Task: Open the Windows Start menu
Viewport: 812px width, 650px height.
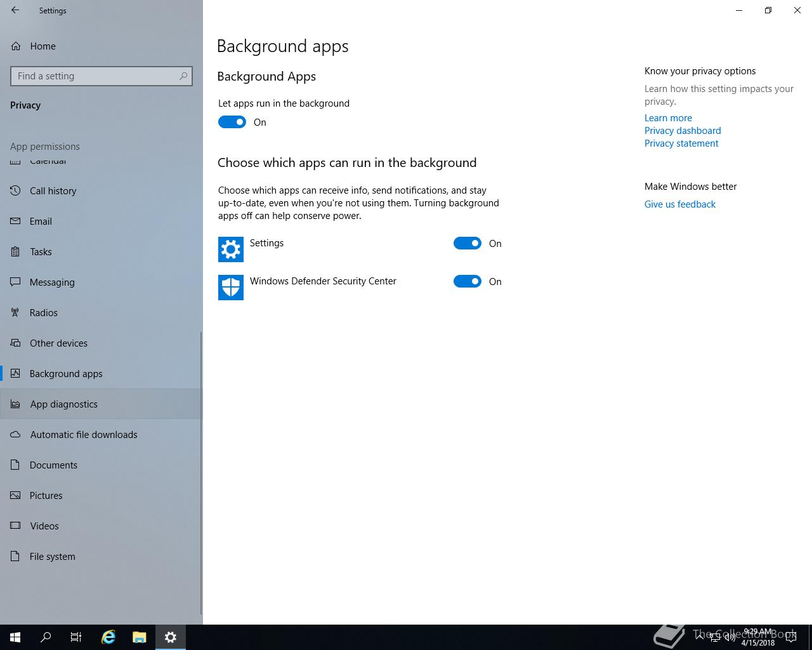Action: pos(15,637)
